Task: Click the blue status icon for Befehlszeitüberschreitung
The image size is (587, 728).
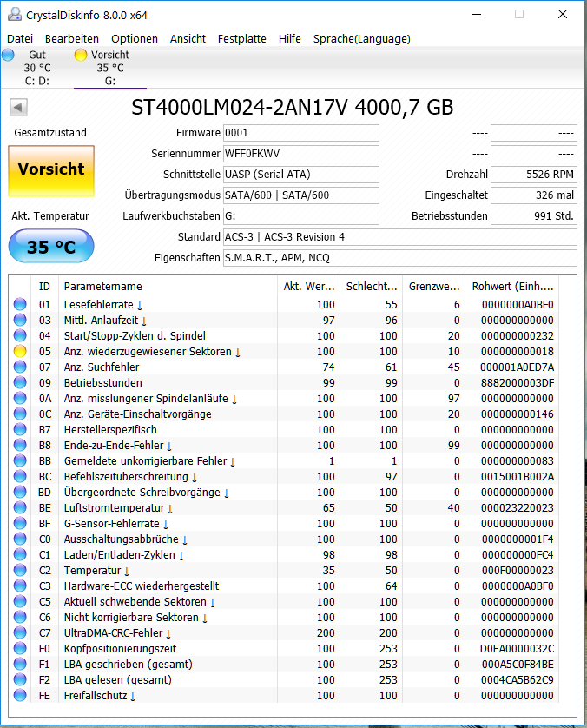Action: pos(20,476)
